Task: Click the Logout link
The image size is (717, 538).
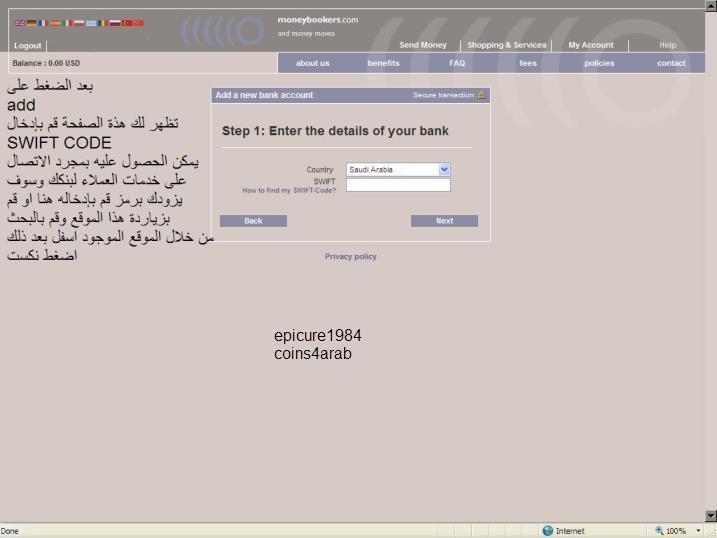Action: (x=27, y=46)
